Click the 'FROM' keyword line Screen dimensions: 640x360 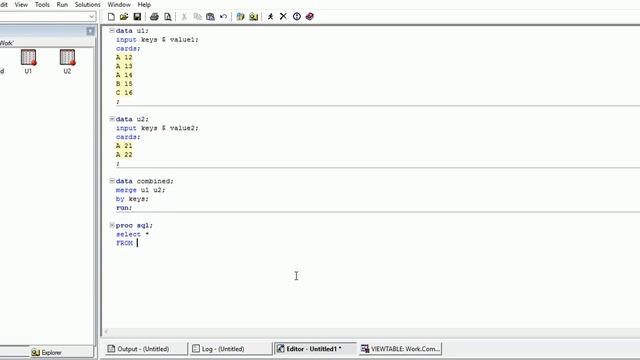click(x=124, y=243)
